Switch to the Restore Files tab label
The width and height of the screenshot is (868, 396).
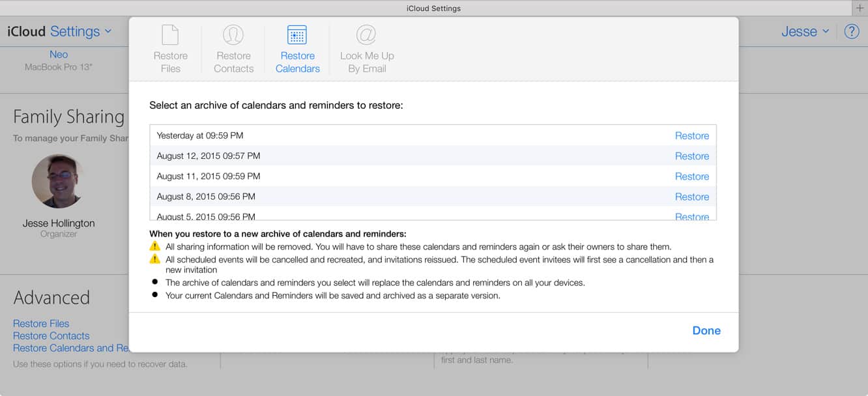(x=170, y=62)
